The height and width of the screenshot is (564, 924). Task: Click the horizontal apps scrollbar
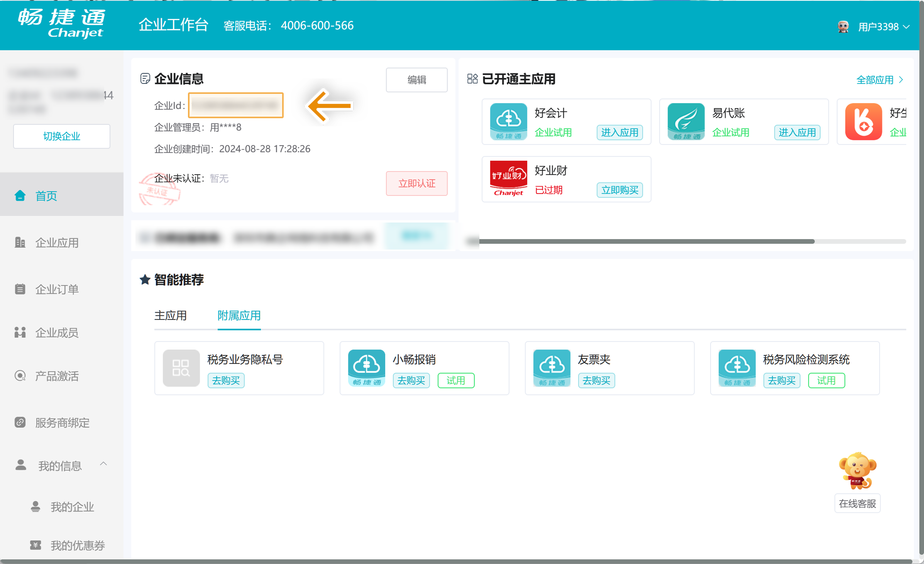[646, 241]
